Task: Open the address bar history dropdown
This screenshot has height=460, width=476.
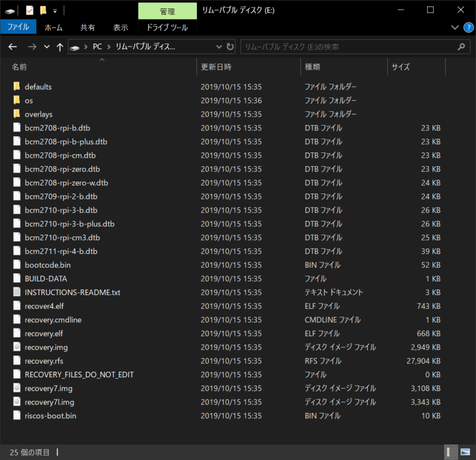Action: (x=218, y=46)
